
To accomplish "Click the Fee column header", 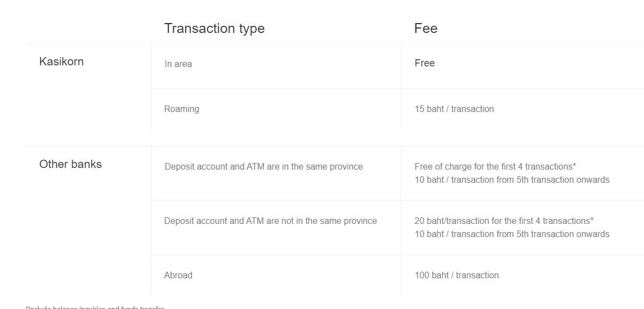I will click(x=426, y=29).
